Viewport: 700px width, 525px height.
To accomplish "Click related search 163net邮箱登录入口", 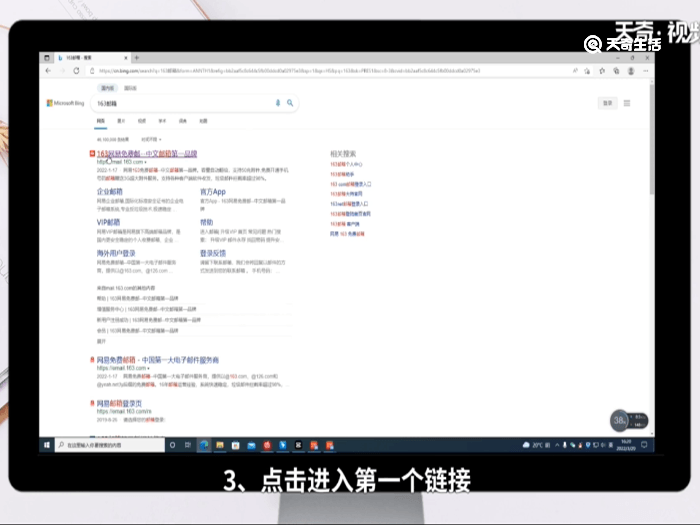I will point(349,204).
